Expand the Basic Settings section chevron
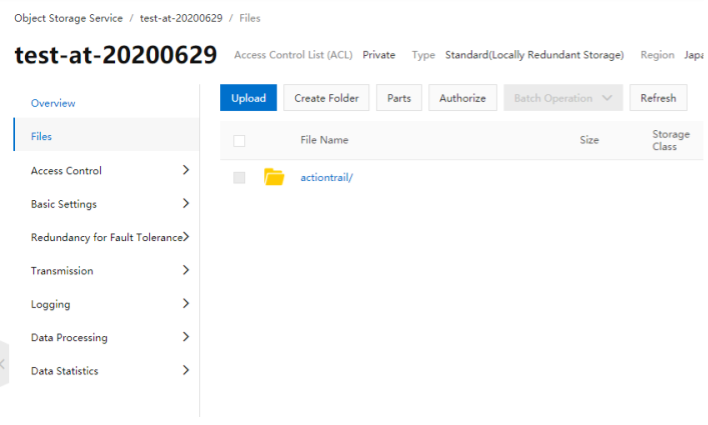 pos(186,203)
